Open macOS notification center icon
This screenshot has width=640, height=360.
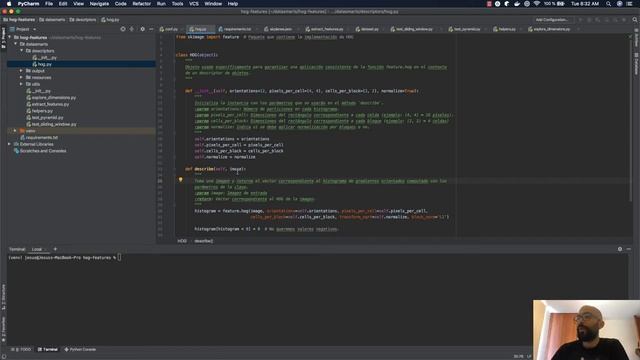point(629,4)
